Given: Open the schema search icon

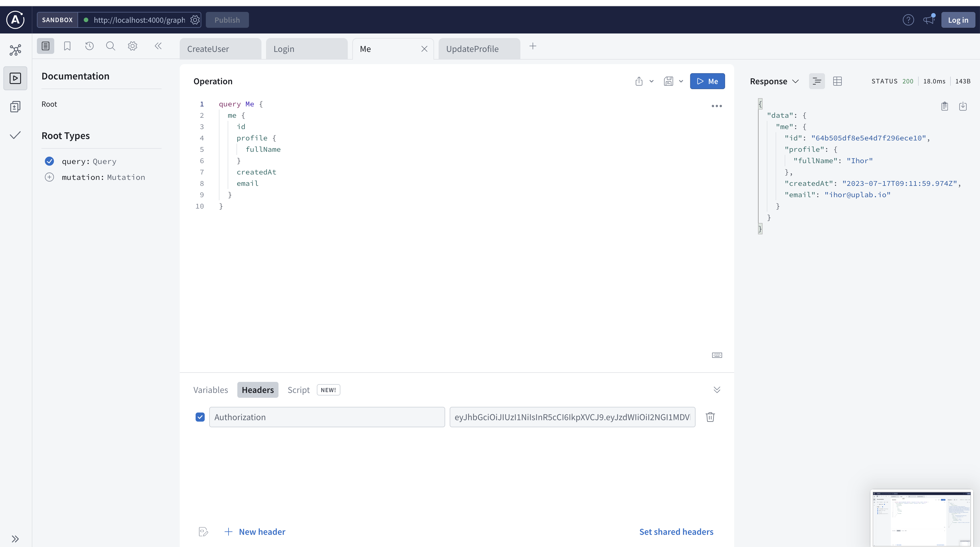Looking at the screenshot, I should pyautogui.click(x=111, y=46).
